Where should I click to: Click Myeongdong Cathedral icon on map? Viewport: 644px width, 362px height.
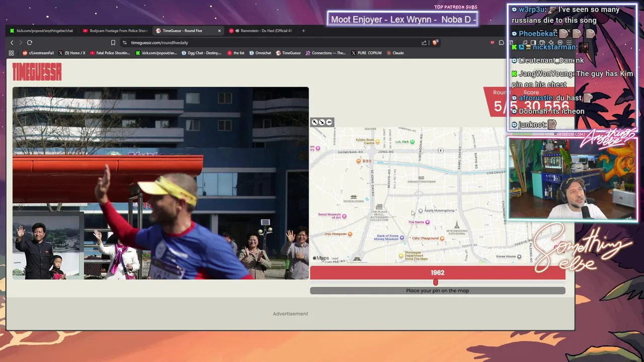click(x=457, y=224)
